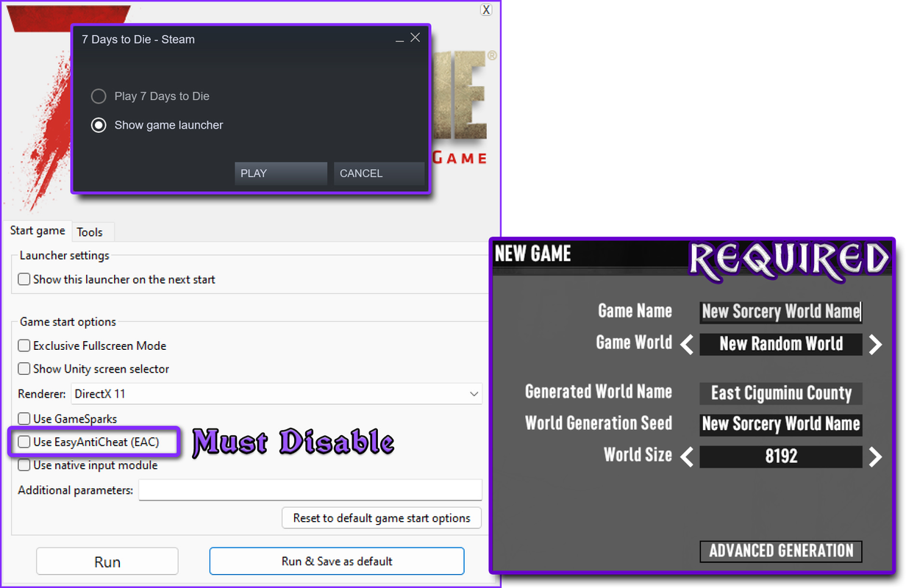This screenshot has height=588, width=906.
Task: Open the Renderer DirectX 11 dropdown
Action: pyautogui.click(x=277, y=394)
